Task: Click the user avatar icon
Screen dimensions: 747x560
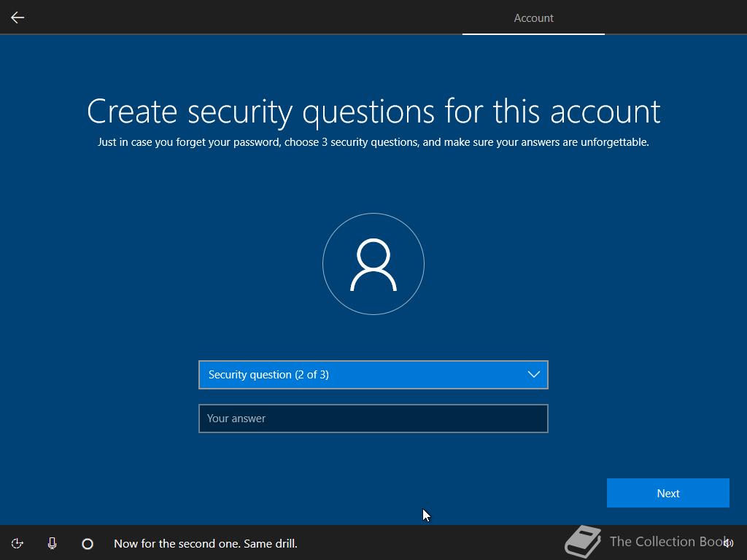Action: [373, 264]
